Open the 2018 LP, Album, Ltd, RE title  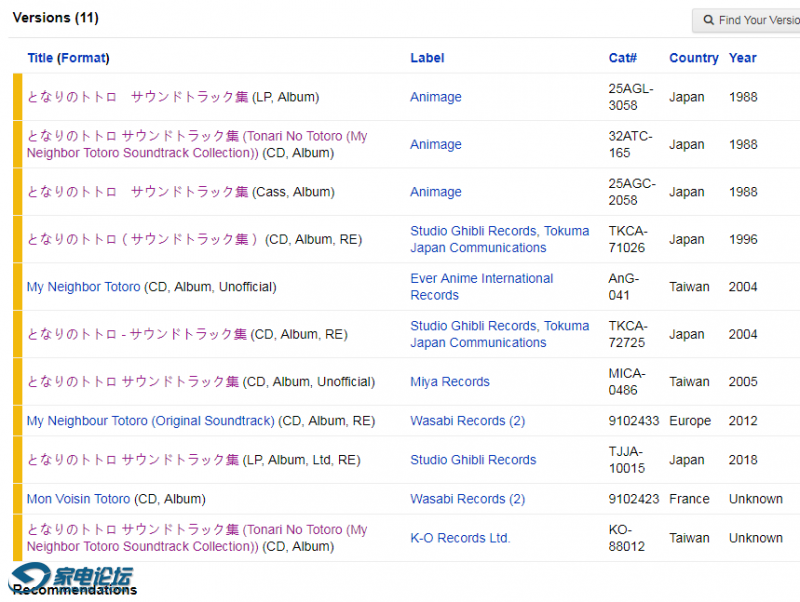pyautogui.click(x=133, y=460)
